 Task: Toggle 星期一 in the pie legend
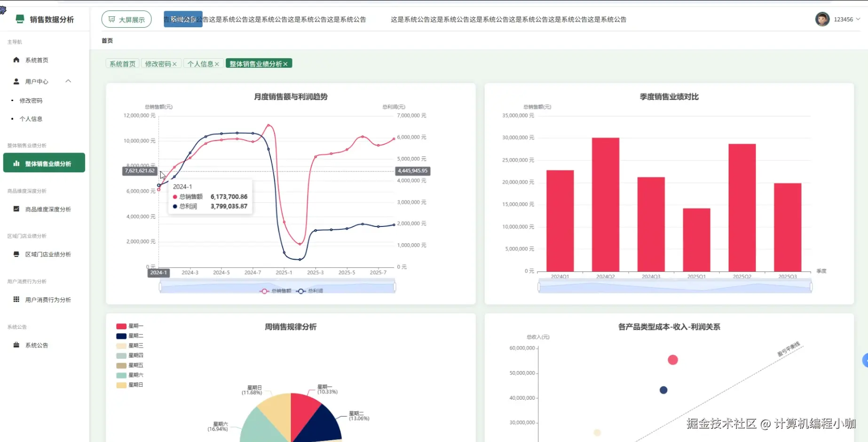130,326
